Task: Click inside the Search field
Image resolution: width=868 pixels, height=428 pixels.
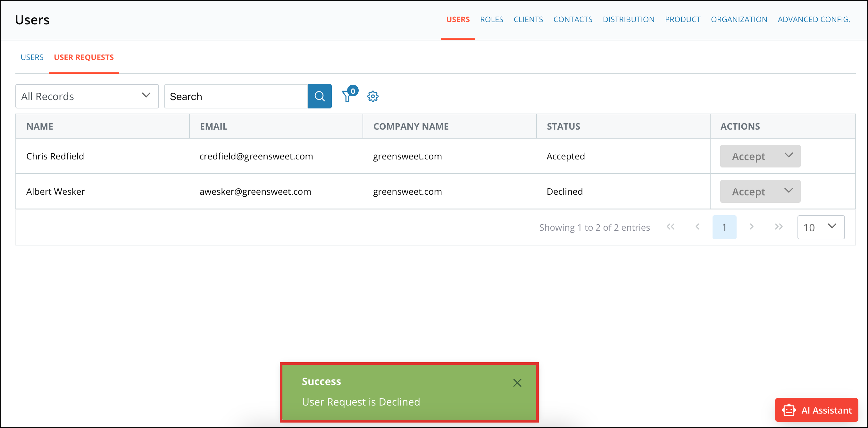Action: [x=236, y=96]
